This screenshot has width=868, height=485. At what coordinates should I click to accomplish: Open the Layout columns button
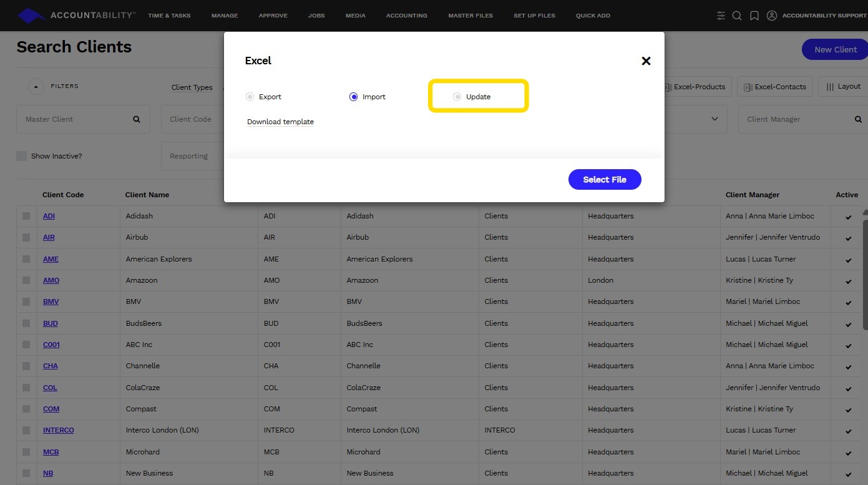(842, 87)
